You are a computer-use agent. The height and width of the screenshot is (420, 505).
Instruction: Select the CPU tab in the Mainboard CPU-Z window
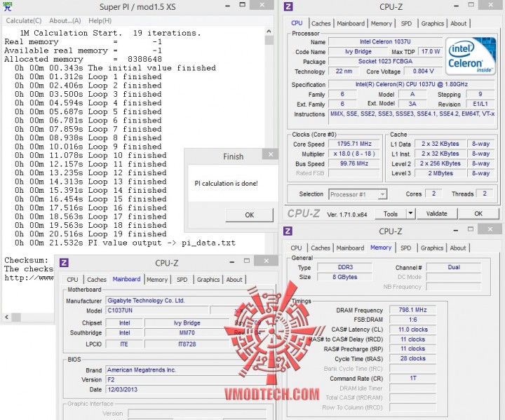point(72,280)
